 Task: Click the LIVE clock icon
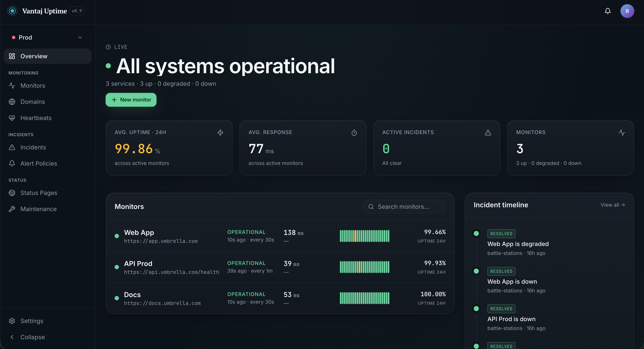pyautogui.click(x=108, y=47)
